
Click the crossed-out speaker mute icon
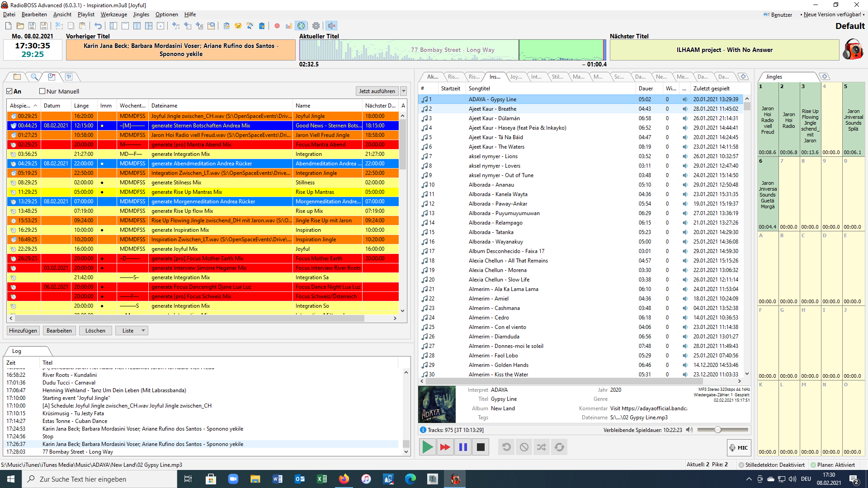click(x=331, y=26)
